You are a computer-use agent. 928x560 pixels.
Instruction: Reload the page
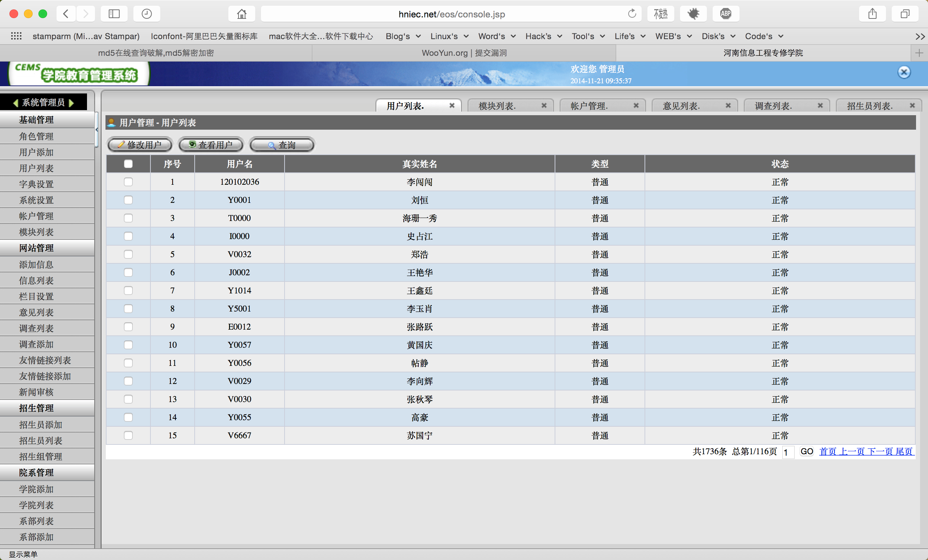[632, 14]
